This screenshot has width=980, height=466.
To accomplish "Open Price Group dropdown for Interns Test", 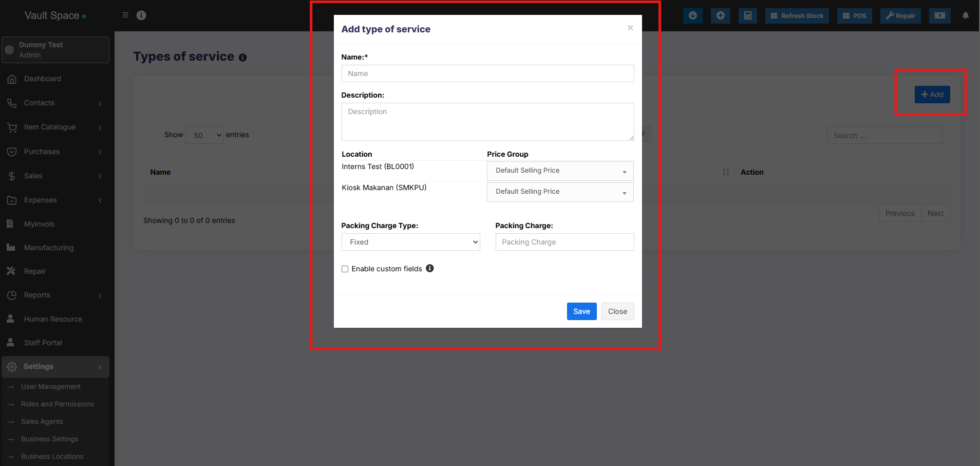I will click(x=560, y=171).
